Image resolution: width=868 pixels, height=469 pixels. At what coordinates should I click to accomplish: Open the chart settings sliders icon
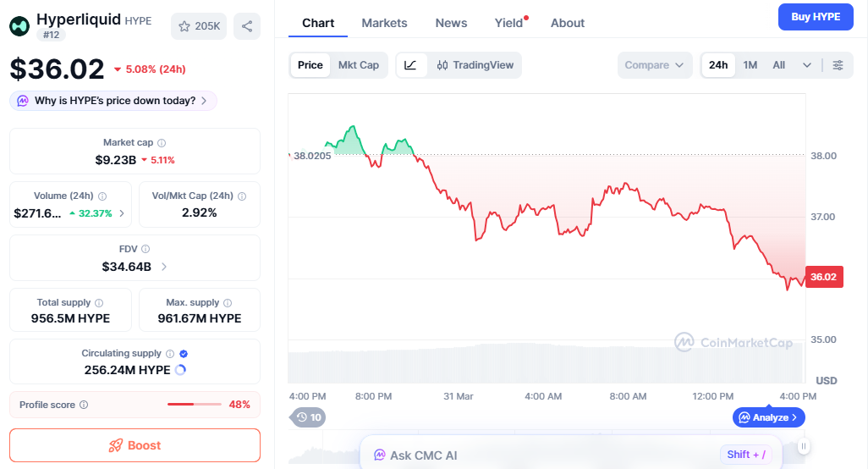tap(838, 65)
